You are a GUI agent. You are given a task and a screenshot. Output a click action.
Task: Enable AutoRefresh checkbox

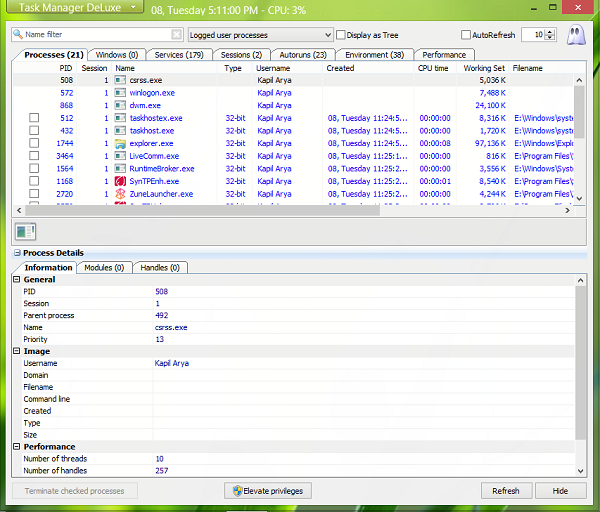click(x=466, y=35)
